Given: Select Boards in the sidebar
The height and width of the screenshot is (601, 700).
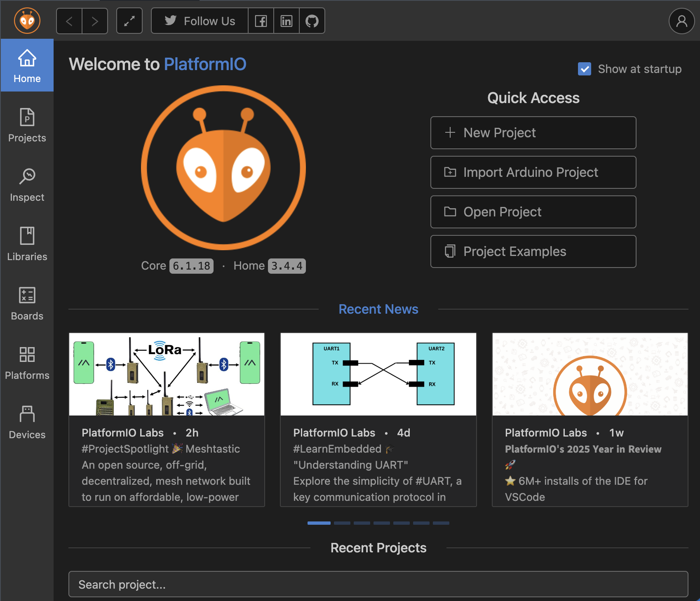Looking at the screenshot, I should pyautogui.click(x=27, y=303).
